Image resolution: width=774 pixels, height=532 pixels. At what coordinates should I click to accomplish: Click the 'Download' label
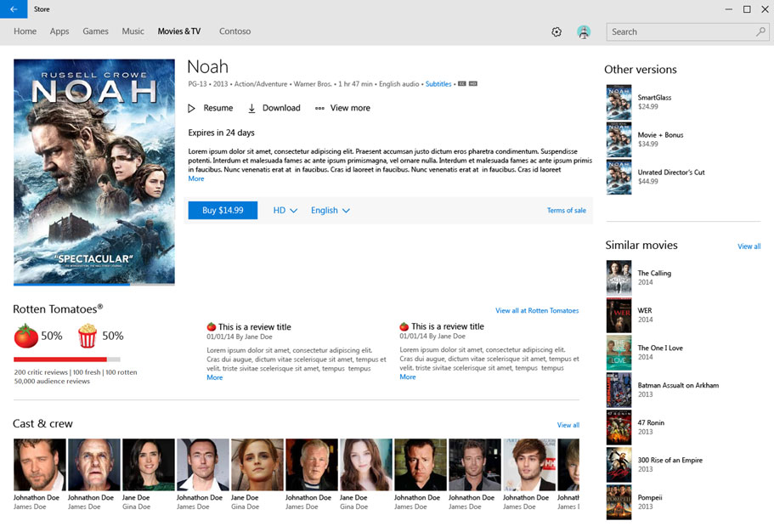click(x=281, y=108)
